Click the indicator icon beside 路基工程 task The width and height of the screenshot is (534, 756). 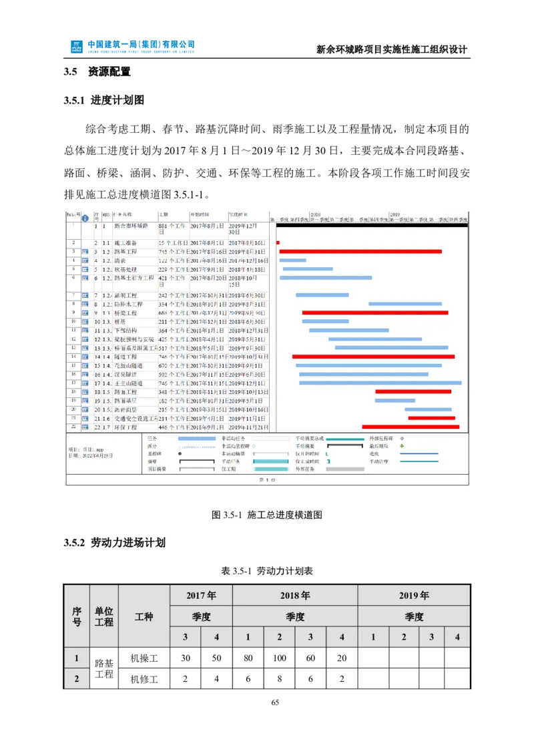[84, 252]
